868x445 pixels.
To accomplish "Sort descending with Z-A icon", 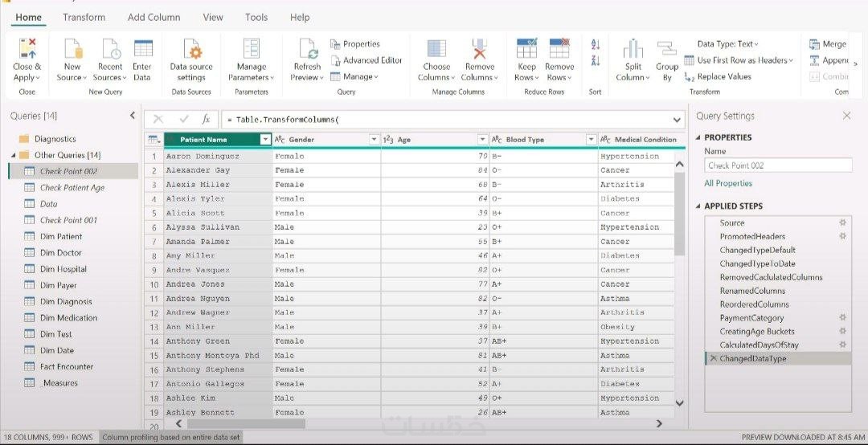I will (596, 59).
